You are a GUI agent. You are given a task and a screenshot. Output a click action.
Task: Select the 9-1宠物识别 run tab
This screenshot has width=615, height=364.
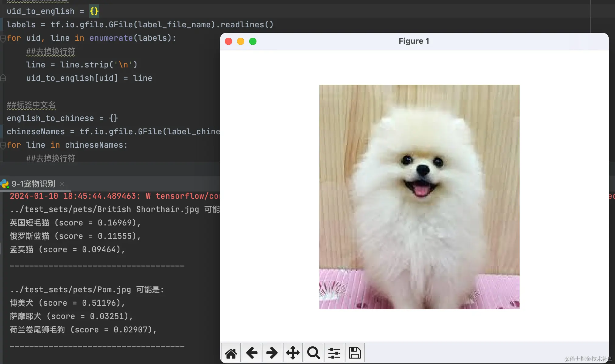pos(33,184)
